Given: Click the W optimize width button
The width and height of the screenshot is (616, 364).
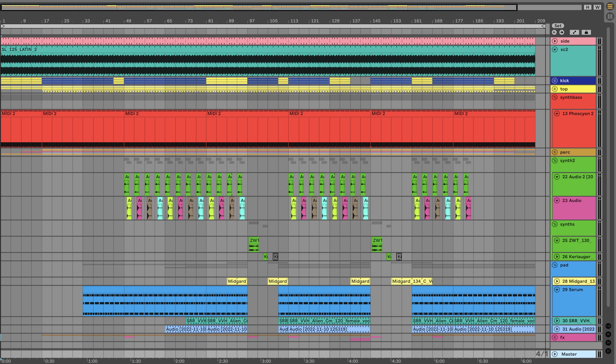Looking at the screenshot, I should coord(597,7).
